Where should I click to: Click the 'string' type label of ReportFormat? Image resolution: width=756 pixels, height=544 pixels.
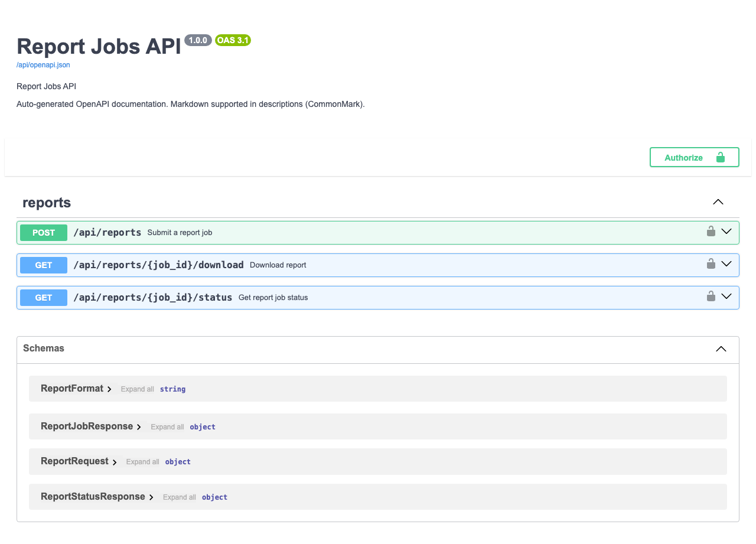172,389
